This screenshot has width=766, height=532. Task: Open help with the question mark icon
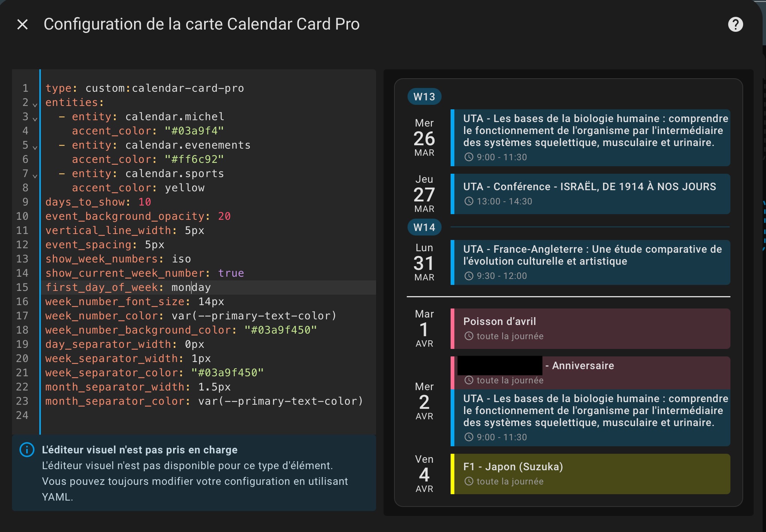[x=736, y=24]
